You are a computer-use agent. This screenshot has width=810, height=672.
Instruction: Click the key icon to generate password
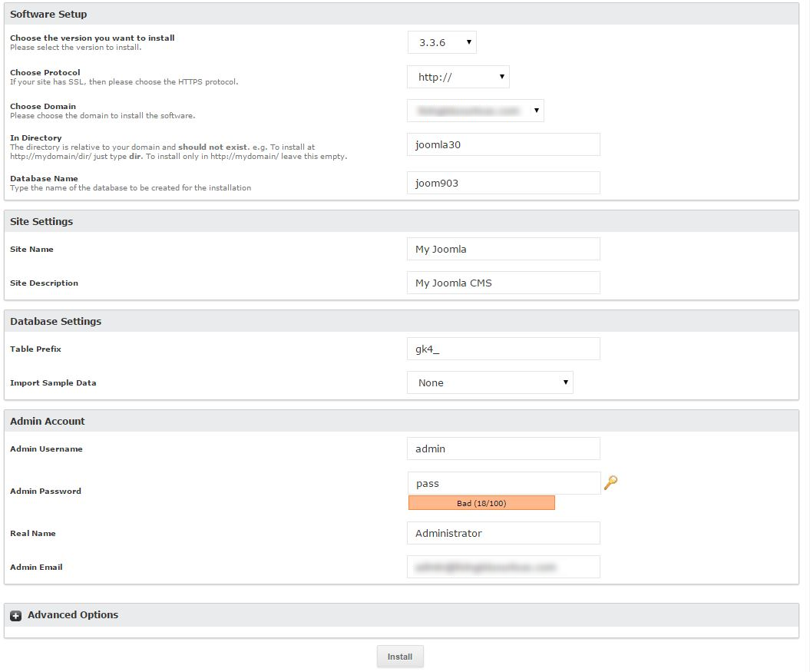click(610, 483)
